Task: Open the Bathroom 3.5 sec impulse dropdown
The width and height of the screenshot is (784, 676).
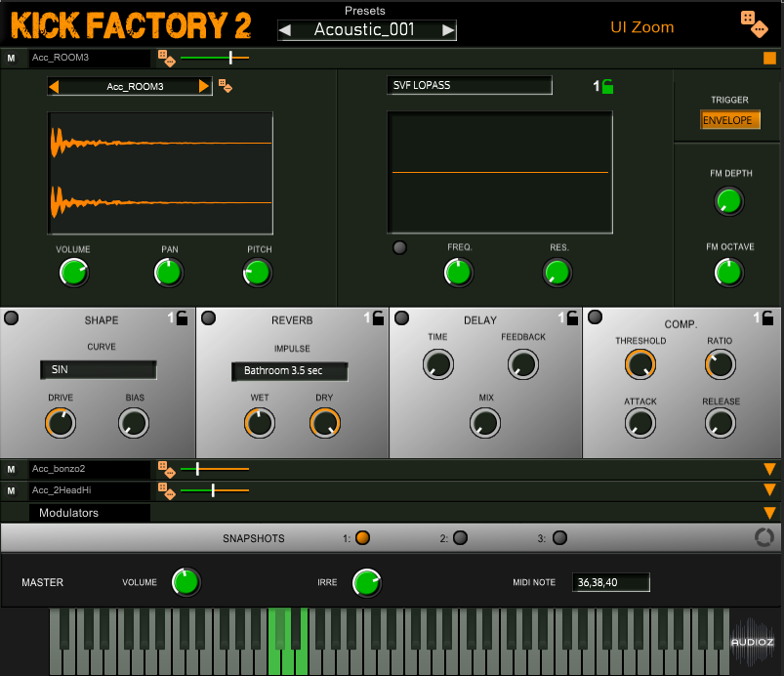Action: click(289, 371)
